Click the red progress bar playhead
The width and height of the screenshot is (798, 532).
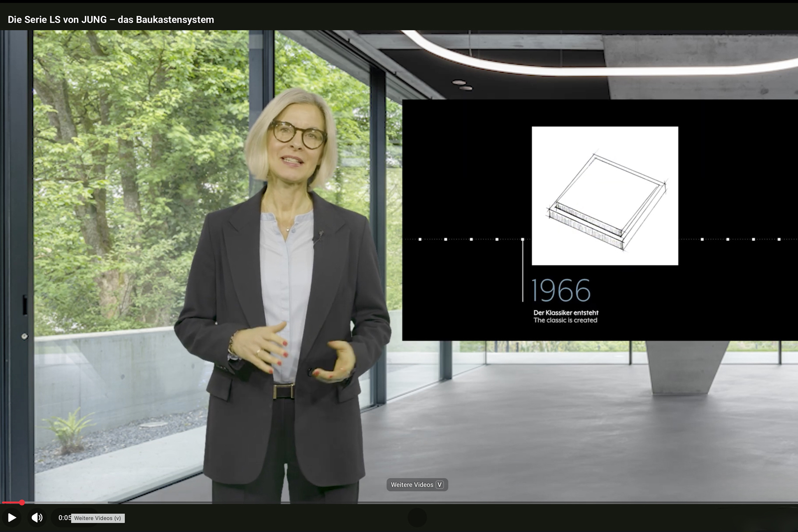22,503
